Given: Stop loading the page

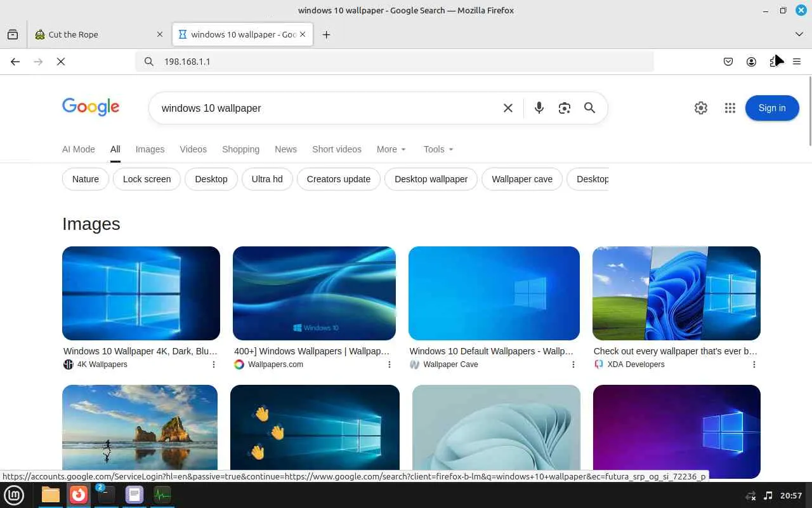Looking at the screenshot, I should click(x=61, y=62).
